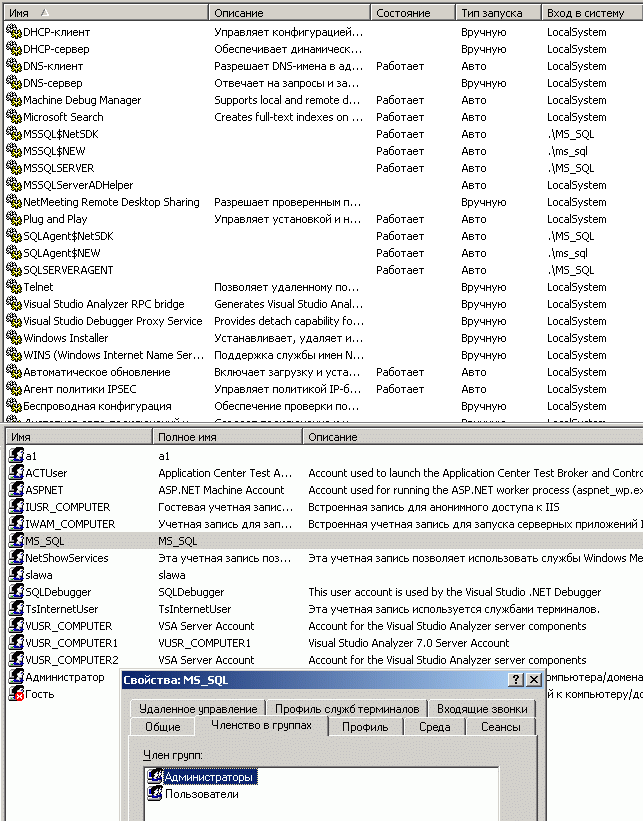Open the Удаленное управление tab

[x=198, y=709]
